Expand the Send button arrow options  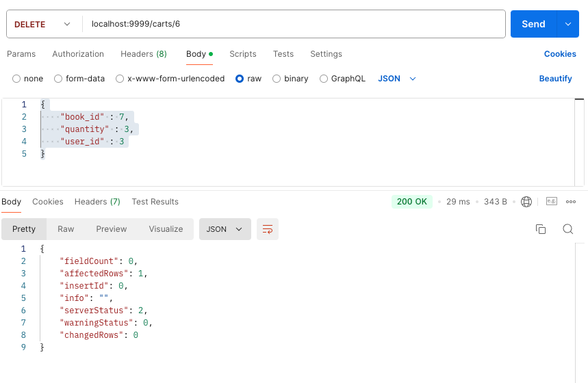(x=568, y=24)
